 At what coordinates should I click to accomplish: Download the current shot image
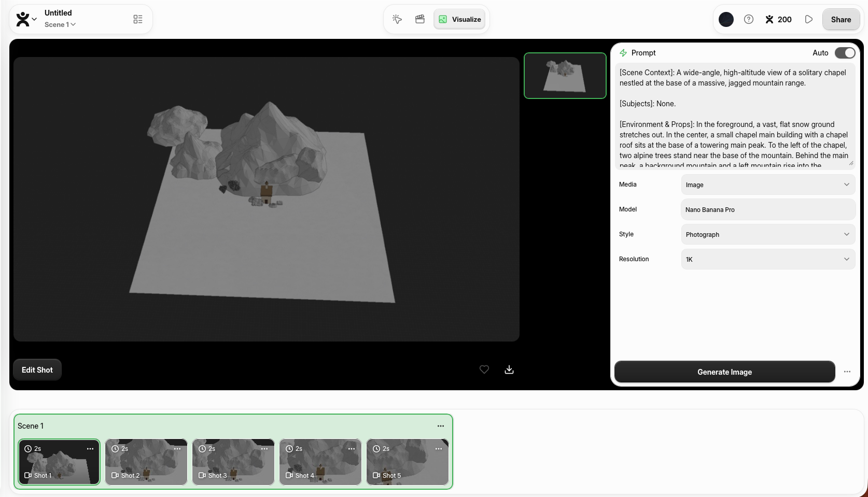509,370
